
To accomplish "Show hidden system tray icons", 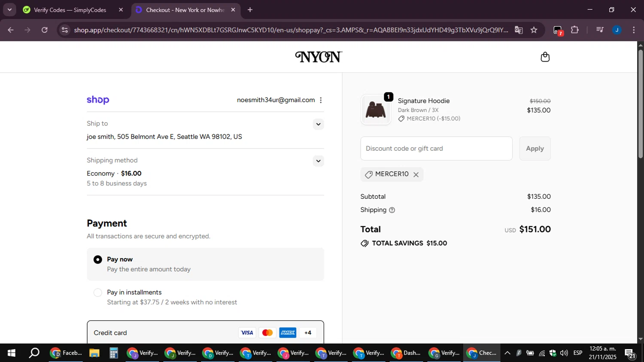I will pos(507,353).
